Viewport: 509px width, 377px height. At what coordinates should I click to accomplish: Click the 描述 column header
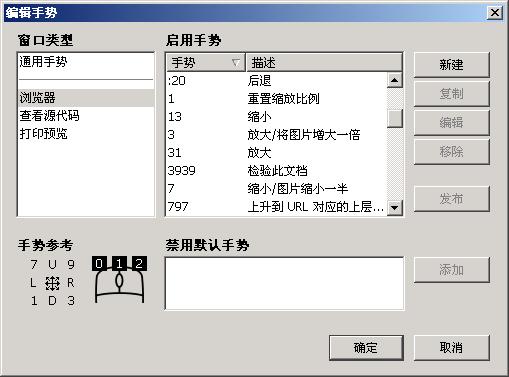pos(324,62)
